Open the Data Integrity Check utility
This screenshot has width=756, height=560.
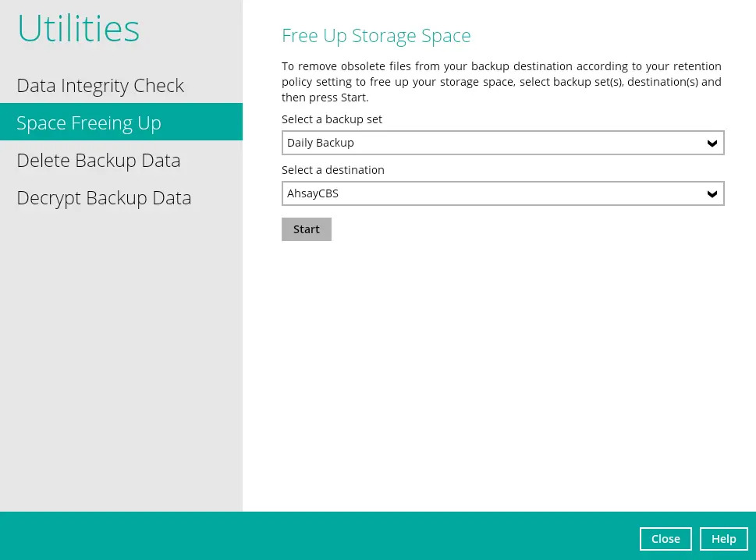coord(100,86)
